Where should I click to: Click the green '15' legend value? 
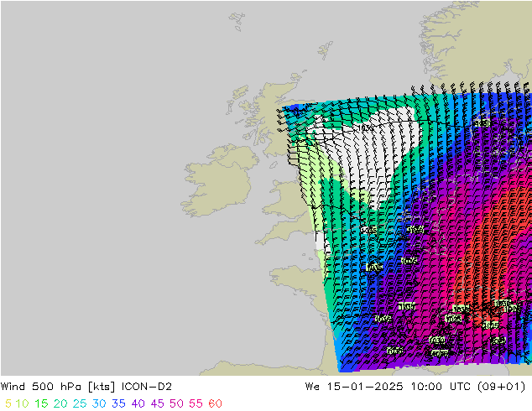pos(41,403)
